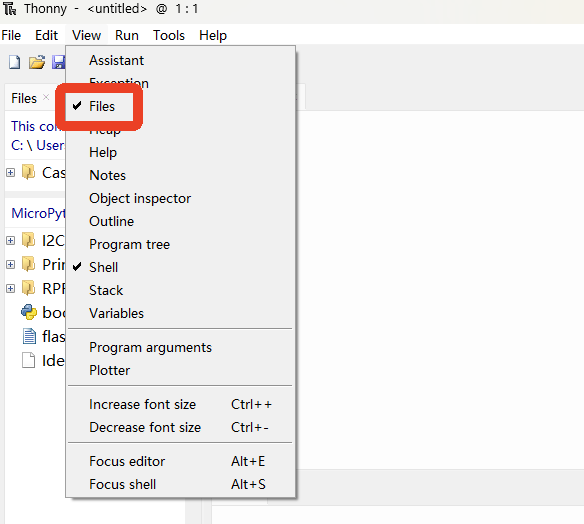Viewport: 584px width, 524px height.
Task: Choose Focus shell menu entry
Action: [x=181, y=485]
